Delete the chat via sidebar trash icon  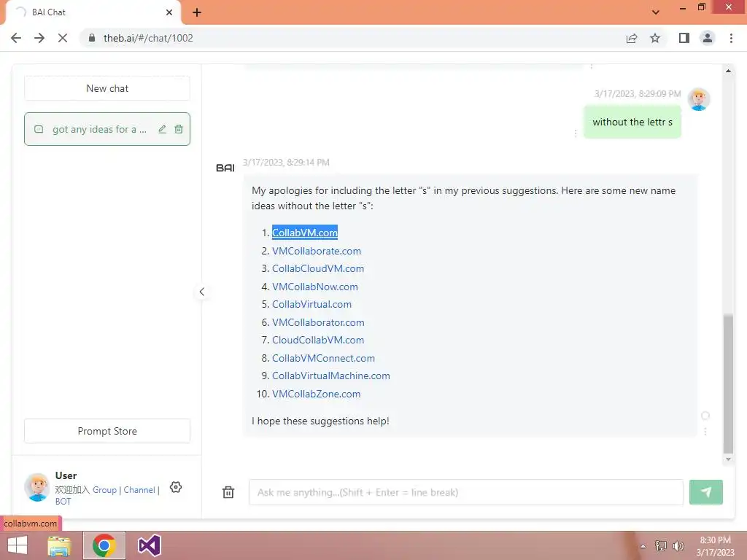click(x=179, y=129)
